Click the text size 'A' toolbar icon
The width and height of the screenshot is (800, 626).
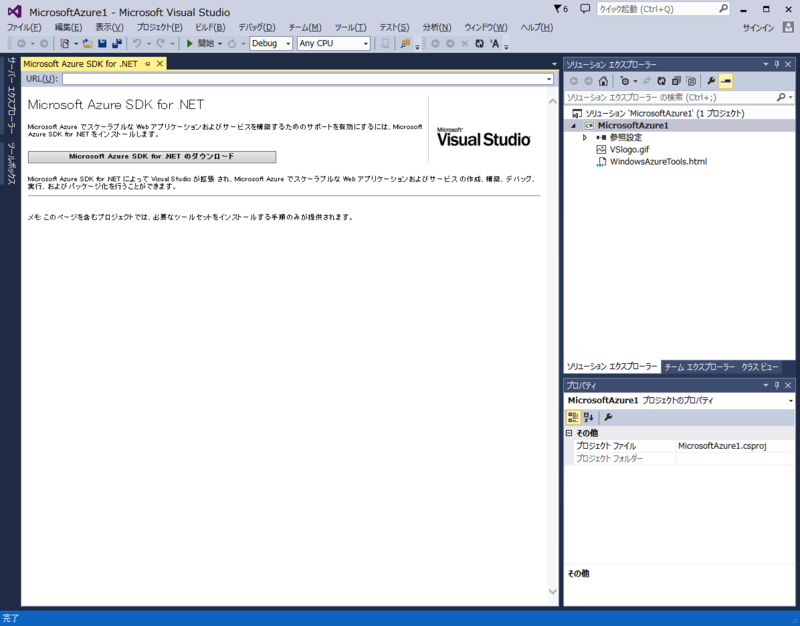(x=494, y=43)
